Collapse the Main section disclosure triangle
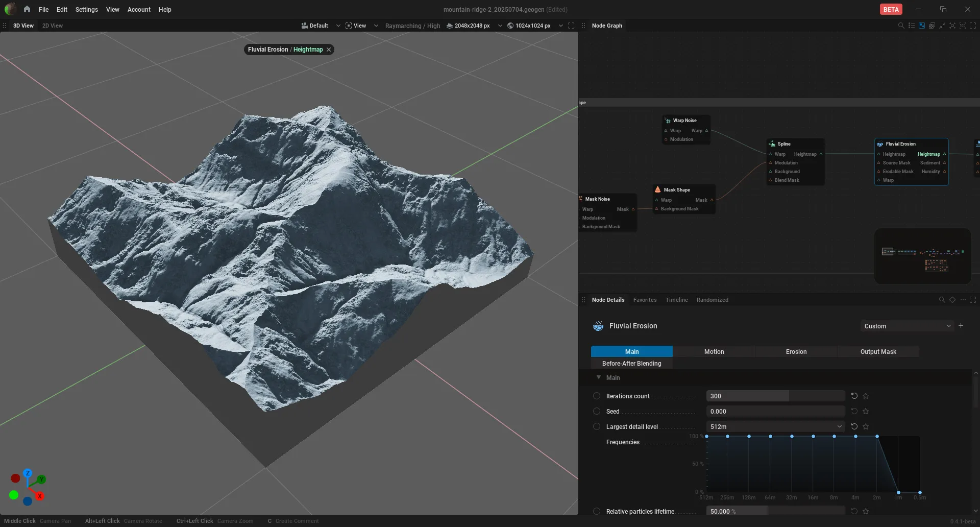Image resolution: width=980 pixels, height=527 pixels. pyautogui.click(x=599, y=377)
